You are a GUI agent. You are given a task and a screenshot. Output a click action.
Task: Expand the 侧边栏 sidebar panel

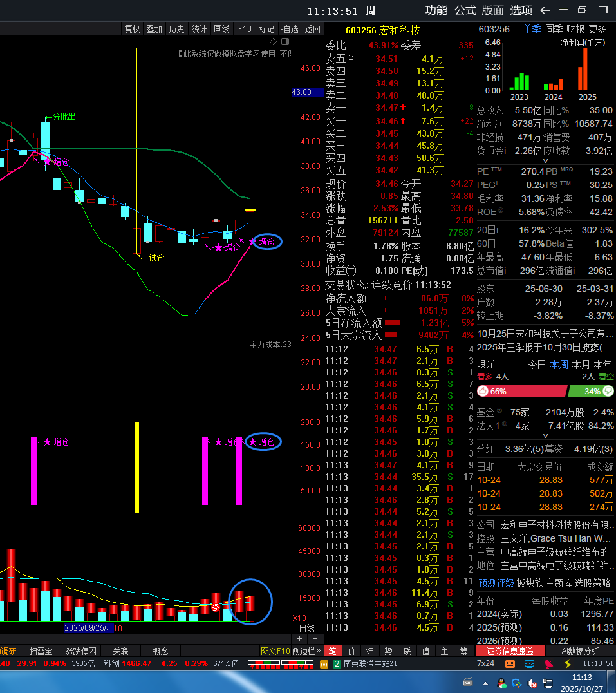click(306, 651)
